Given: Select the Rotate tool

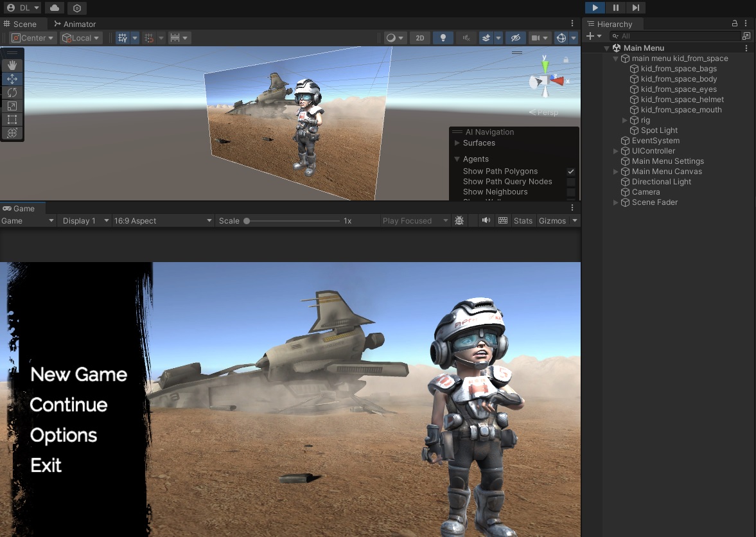Looking at the screenshot, I should [x=12, y=92].
